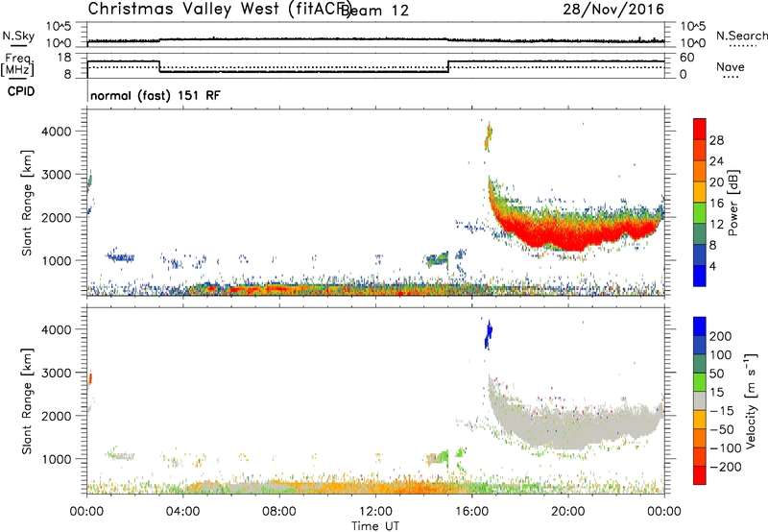This screenshot has width=768, height=532.
Task: Click the red top segment of Power colorbar
Action: coord(700,129)
